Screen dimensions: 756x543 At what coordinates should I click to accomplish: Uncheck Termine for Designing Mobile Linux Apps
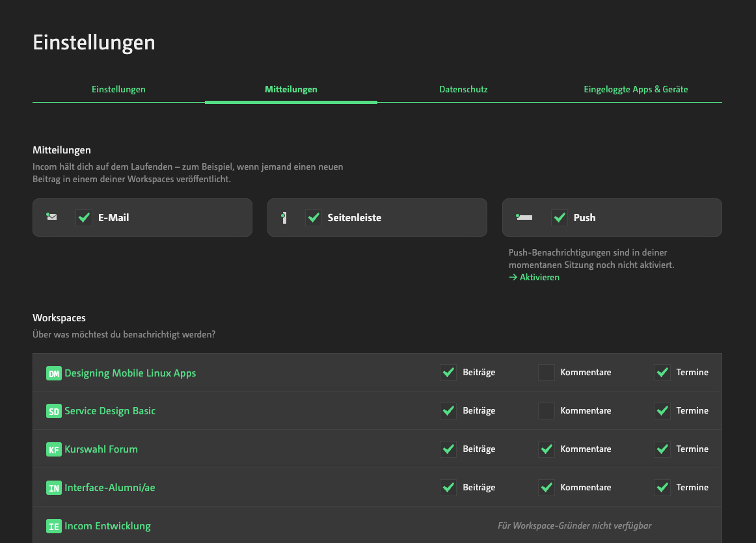[662, 373]
